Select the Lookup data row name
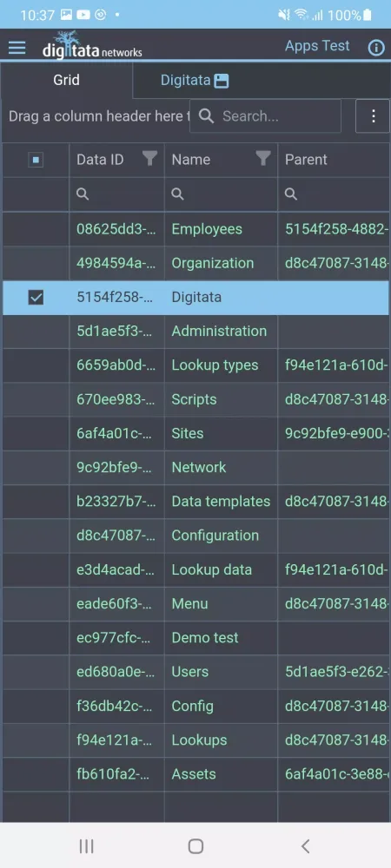 [211, 569]
